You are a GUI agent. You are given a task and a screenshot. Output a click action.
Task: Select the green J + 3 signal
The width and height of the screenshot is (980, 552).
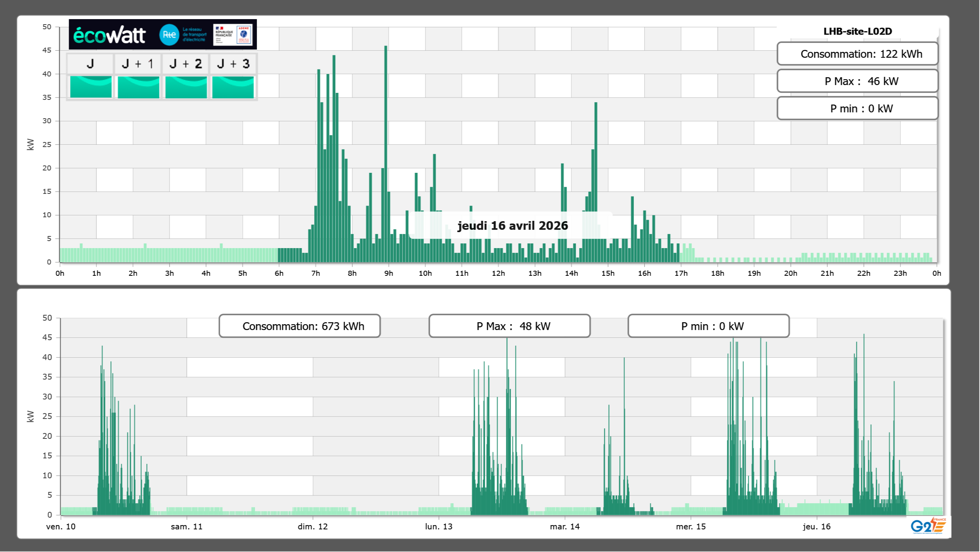point(233,87)
